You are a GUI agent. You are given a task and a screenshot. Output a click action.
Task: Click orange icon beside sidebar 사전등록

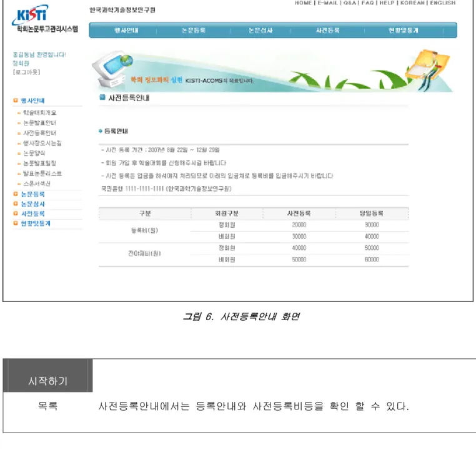16,213
